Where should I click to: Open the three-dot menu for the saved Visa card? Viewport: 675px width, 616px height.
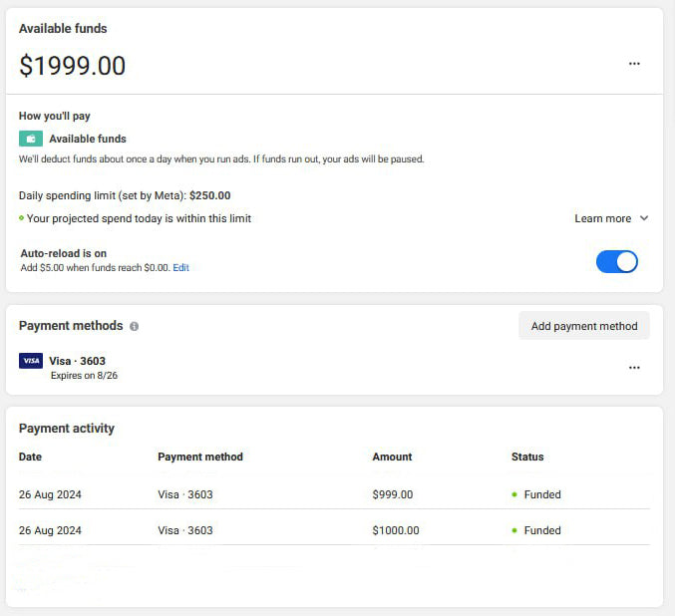click(634, 368)
